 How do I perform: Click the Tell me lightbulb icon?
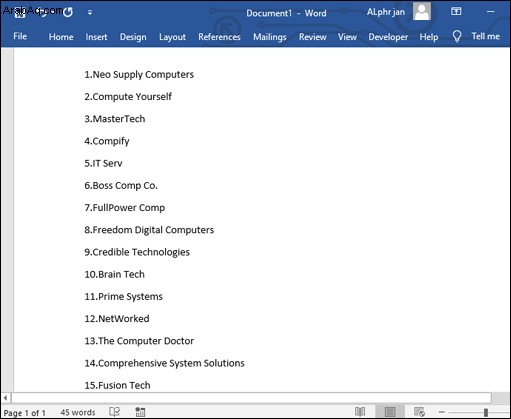click(457, 36)
